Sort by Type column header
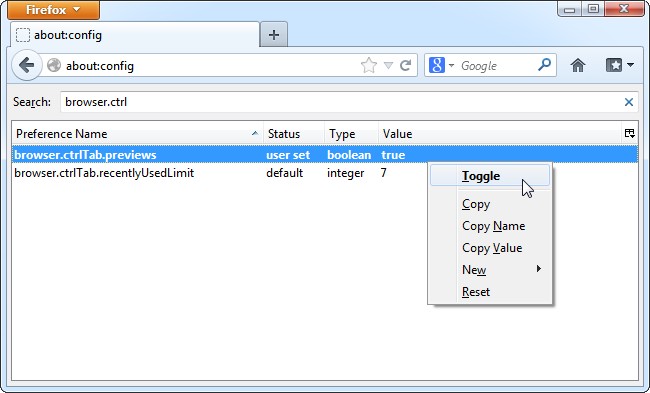 point(351,133)
